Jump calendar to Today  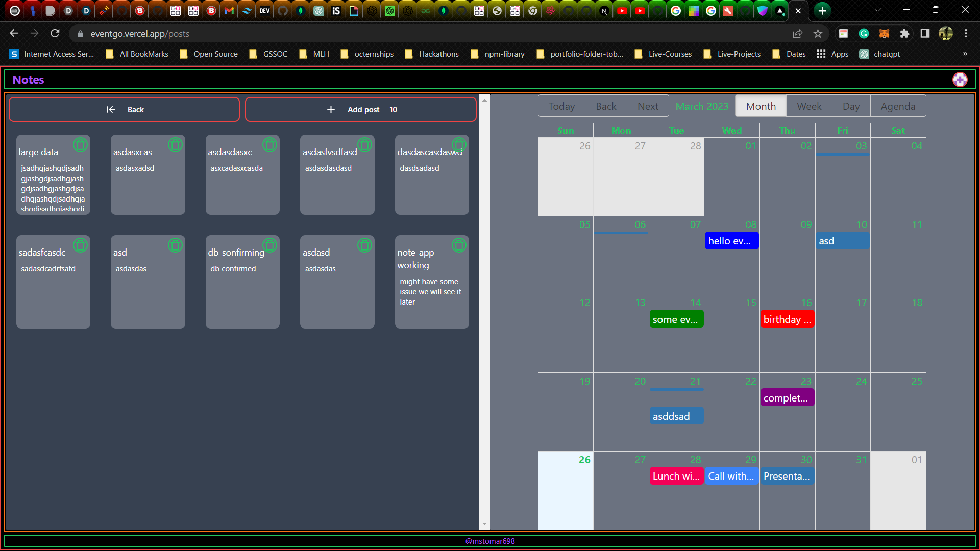coord(561,106)
